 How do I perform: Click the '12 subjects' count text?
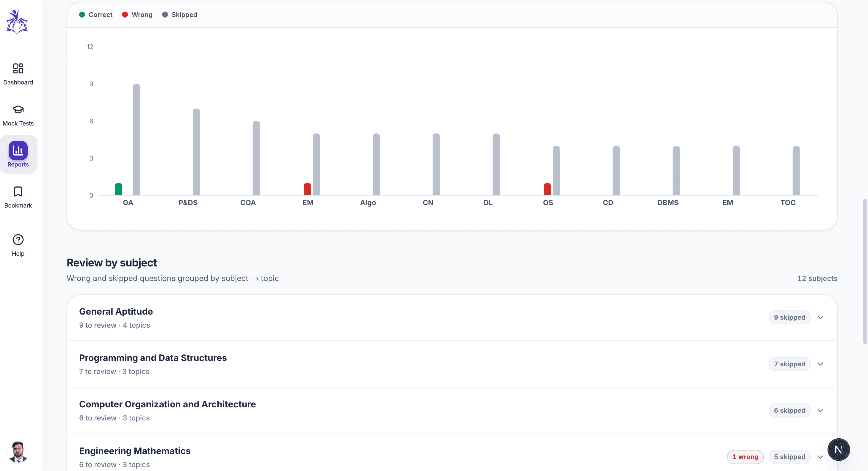pyautogui.click(x=817, y=278)
